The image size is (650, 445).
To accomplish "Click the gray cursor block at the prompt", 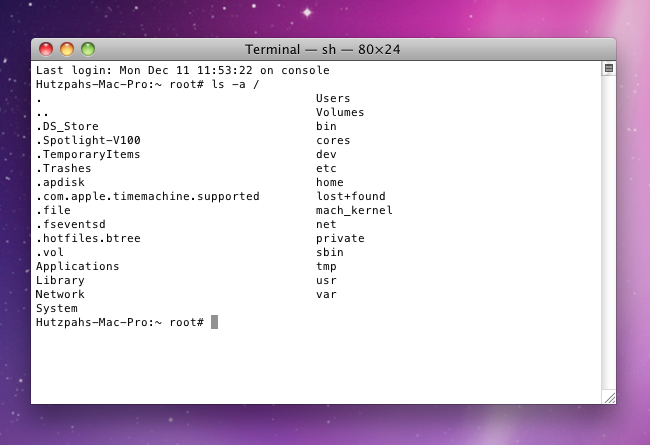I will (214, 322).
